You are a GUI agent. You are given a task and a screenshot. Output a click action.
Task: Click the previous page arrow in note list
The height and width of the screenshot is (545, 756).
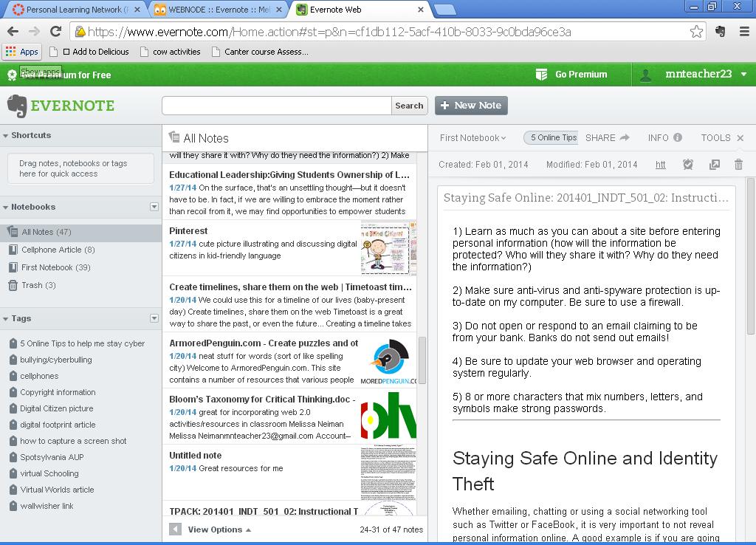176,529
